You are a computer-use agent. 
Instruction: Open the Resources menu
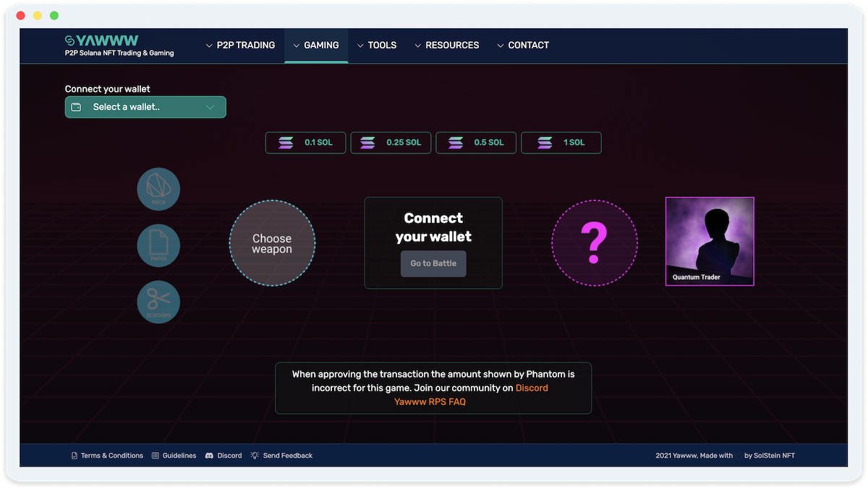(x=446, y=45)
